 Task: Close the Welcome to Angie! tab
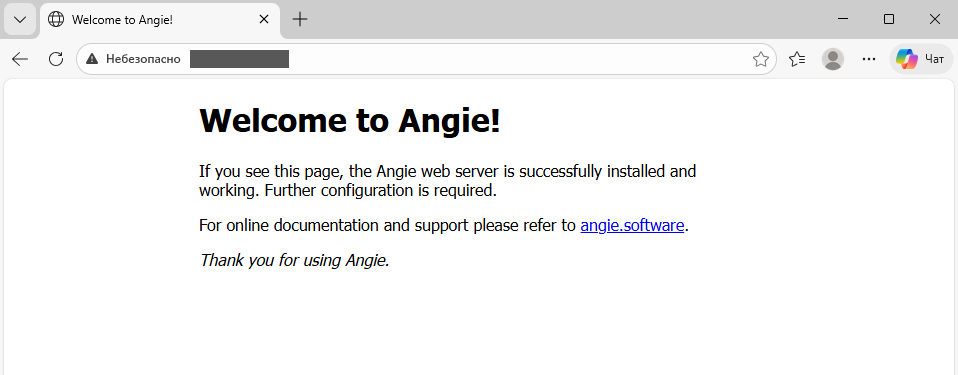(x=264, y=20)
